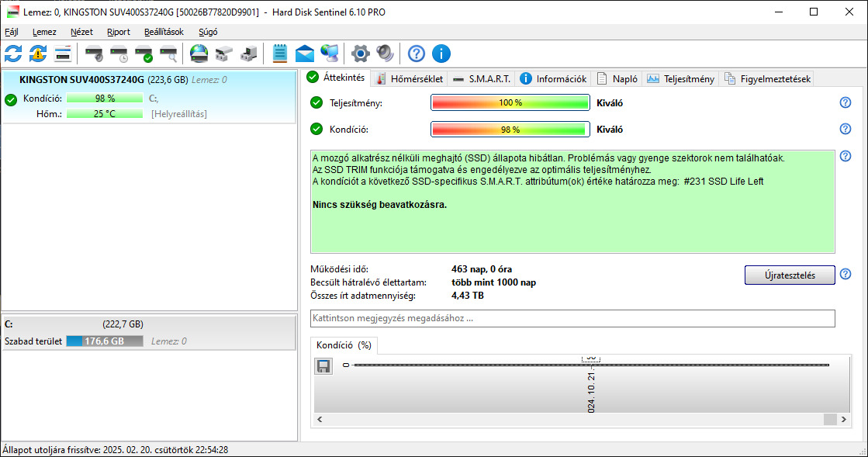Open settings via the gear icon
The width and height of the screenshot is (868, 457).
pyautogui.click(x=361, y=54)
